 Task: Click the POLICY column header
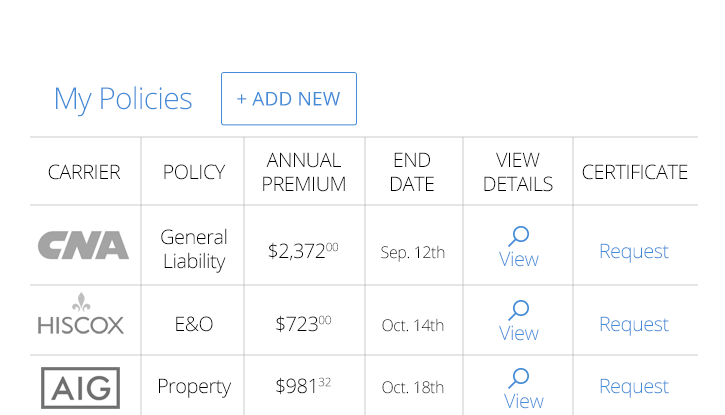pyautogui.click(x=194, y=172)
